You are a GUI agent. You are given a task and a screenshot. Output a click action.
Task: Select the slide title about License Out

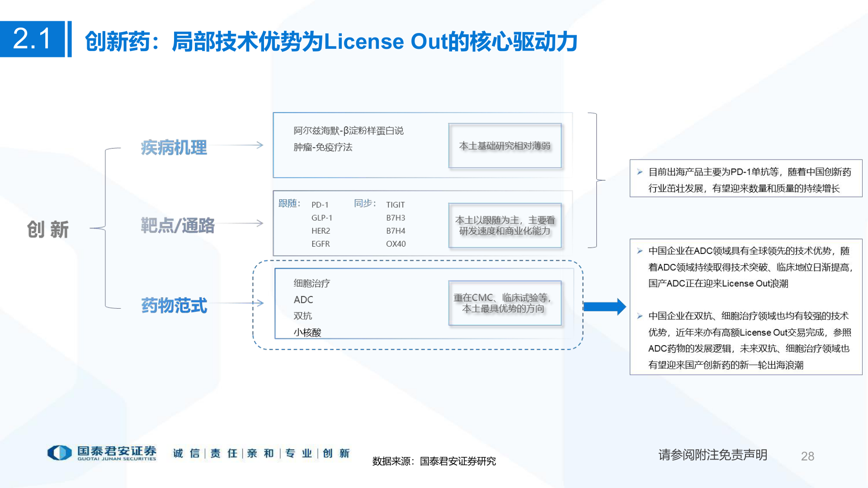331,41
